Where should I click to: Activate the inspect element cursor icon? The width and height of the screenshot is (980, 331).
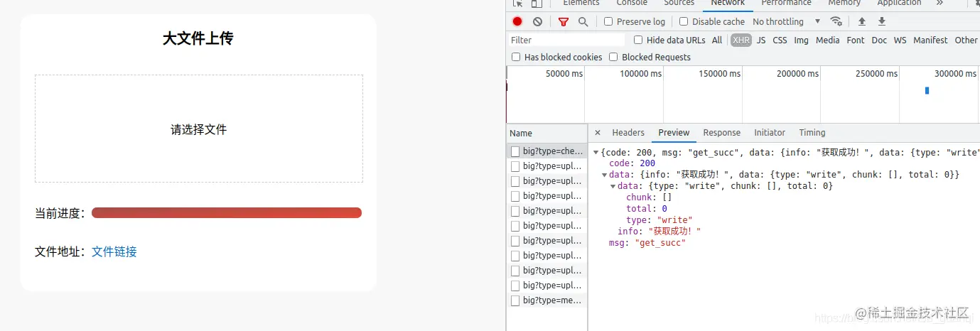[x=517, y=4]
